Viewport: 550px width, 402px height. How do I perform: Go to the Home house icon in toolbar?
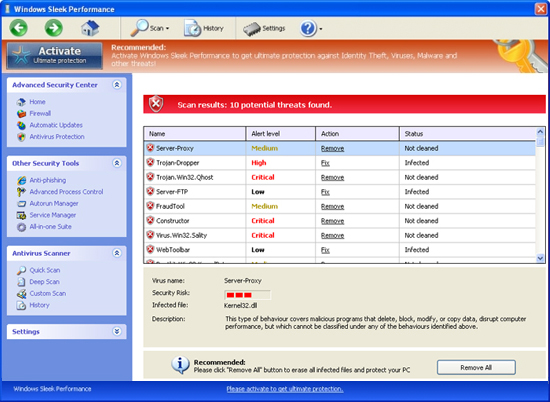pyautogui.click(x=90, y=28)
